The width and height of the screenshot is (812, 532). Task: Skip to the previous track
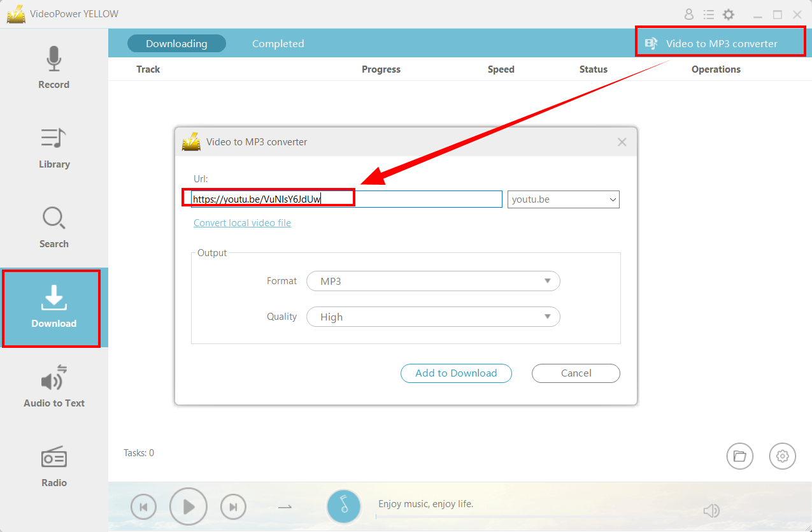pyautogui.click(x=143, y=507)
